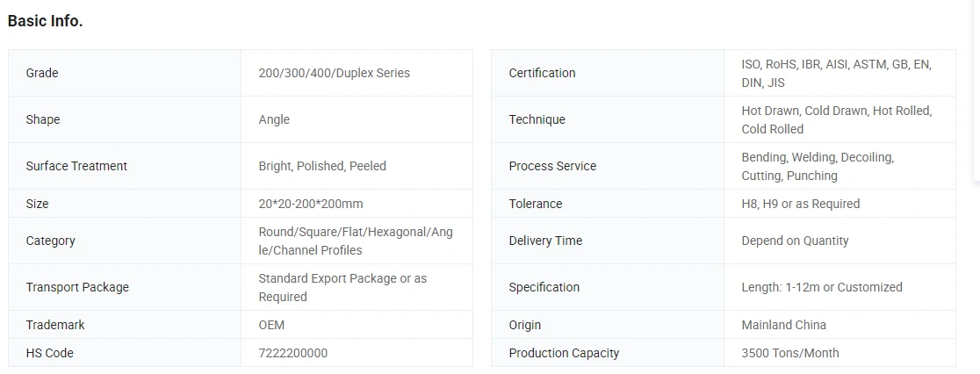Select the Delivery Time value Depend on Quantity
The image size is (980, 374).
[795, 241]
